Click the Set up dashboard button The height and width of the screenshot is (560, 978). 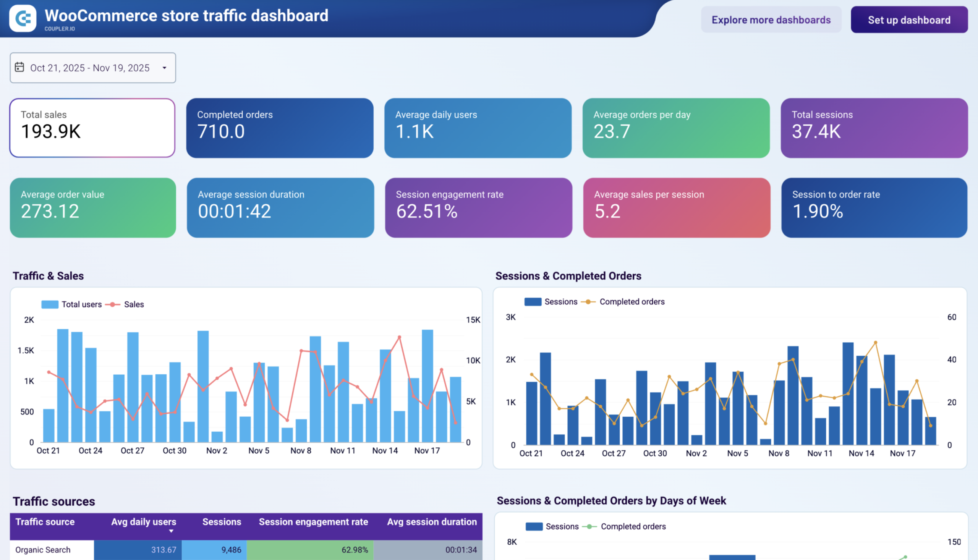point(909,19)
